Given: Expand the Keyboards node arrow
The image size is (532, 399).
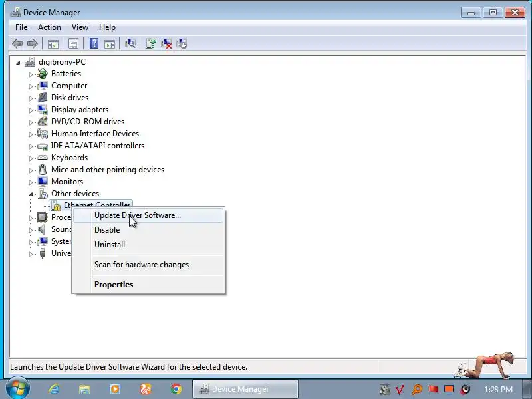Looking at the screenshot, I should click(x=31, y=158).
